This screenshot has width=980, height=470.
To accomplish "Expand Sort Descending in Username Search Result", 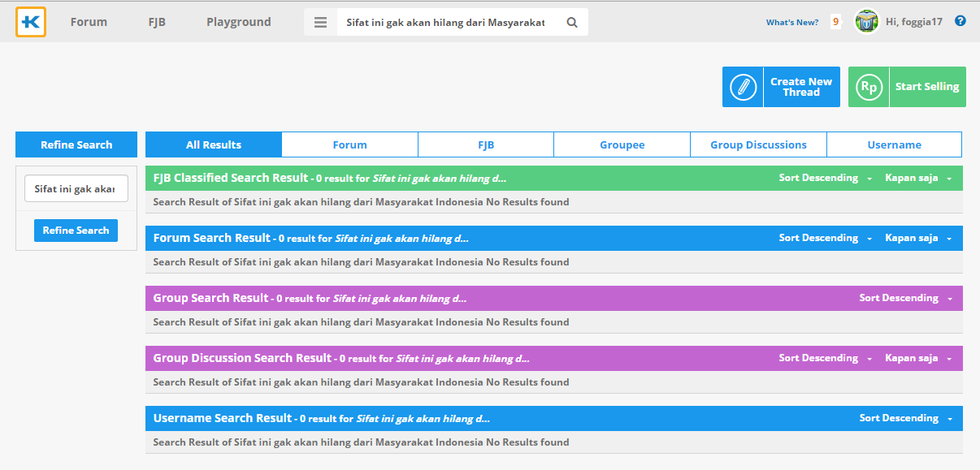I will pos(905,418).
